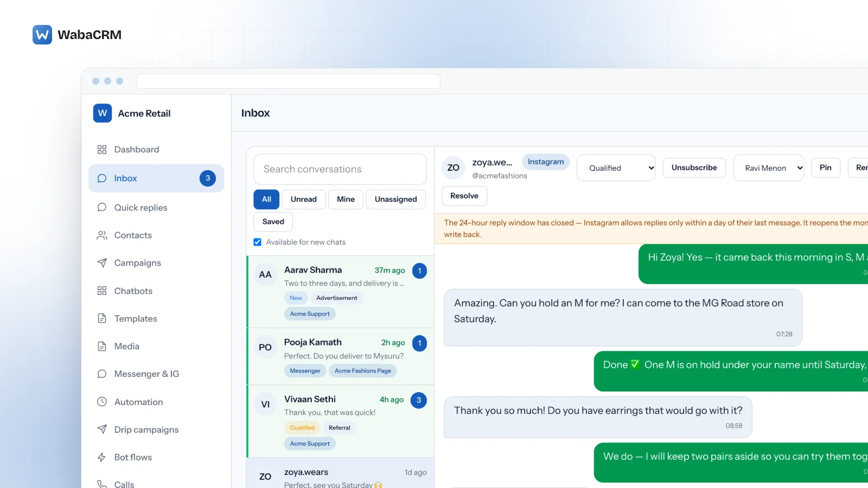868x488 pixels.
Task: Click the Instagram channel tag
Action: point(546,162)
